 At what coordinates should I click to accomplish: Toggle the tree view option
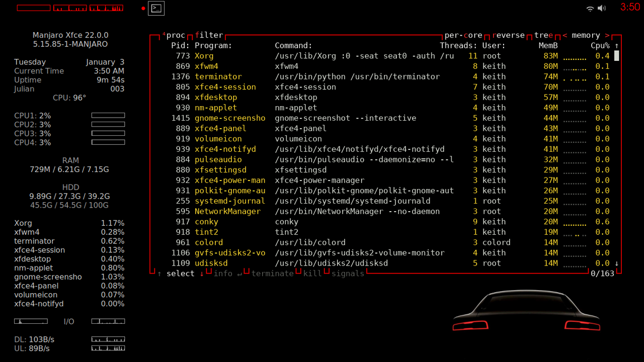pyautogui.click(x=544, y=35)
